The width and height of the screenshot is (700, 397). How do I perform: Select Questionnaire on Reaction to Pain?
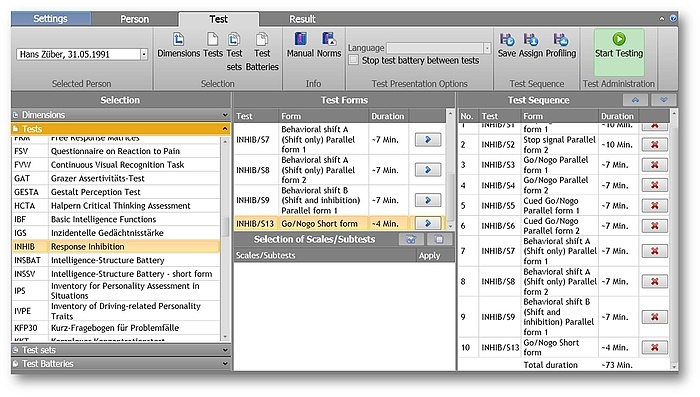point(116,151)
